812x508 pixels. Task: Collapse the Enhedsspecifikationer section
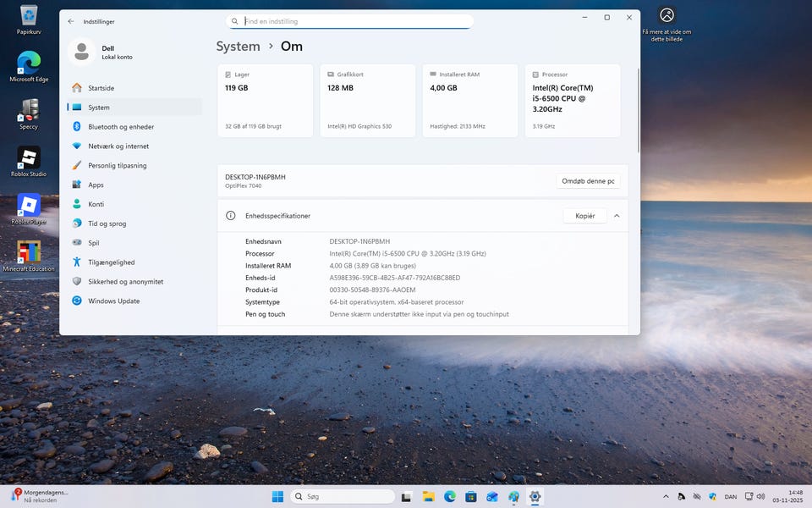617,216
